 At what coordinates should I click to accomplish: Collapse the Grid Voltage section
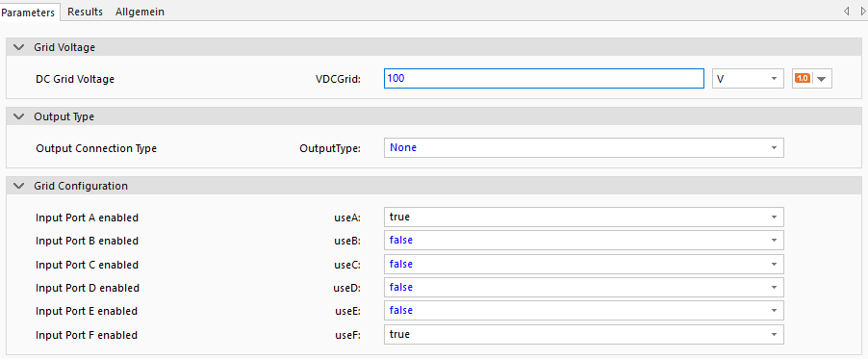19,48
